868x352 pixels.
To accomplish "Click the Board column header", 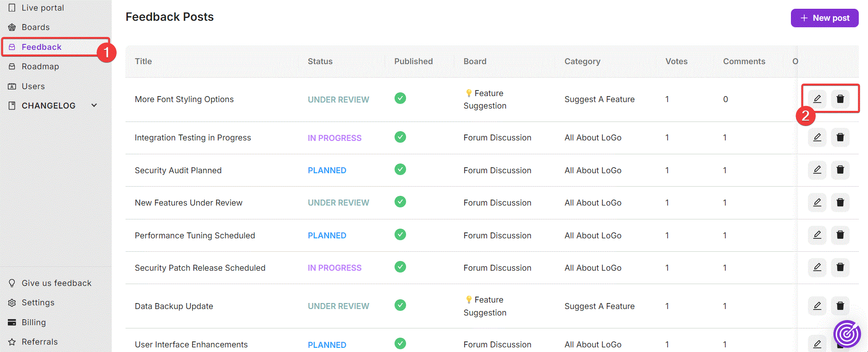I will tap(475, 61).
